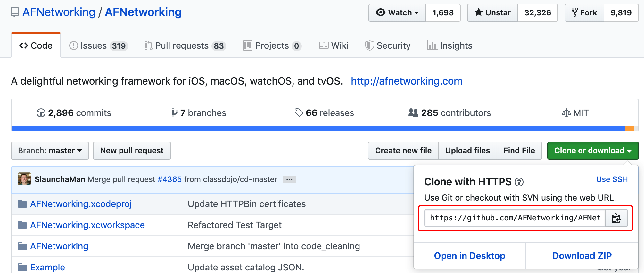Open the Pull requests tab
644x273 pixels.
185,46
